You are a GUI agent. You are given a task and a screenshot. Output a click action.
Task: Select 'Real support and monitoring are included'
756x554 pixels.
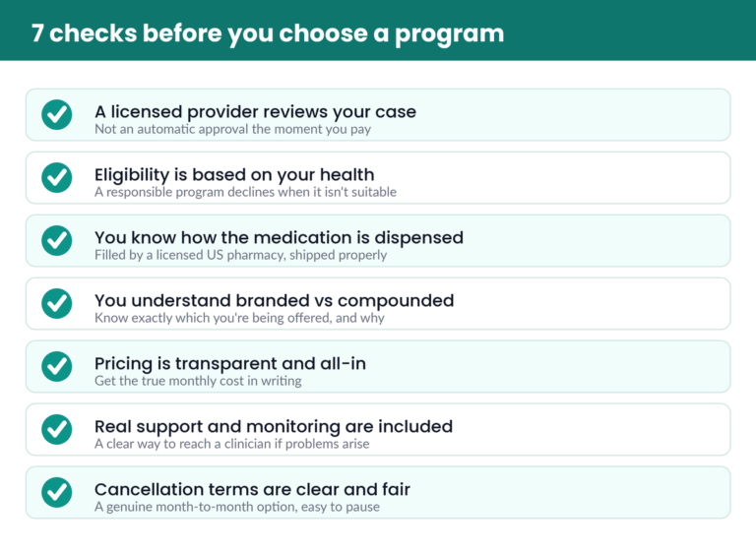click(x=274, y=427)
